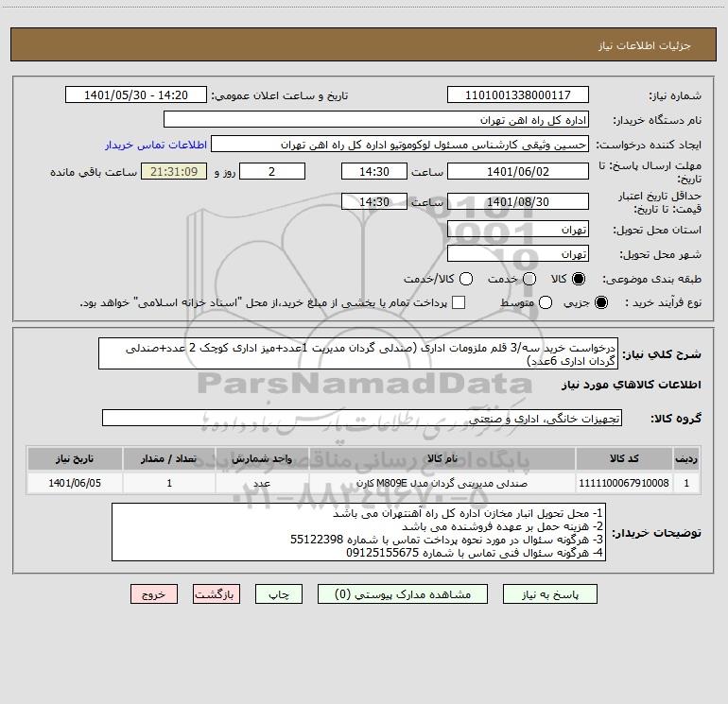Click the public announcement date field

136,94
